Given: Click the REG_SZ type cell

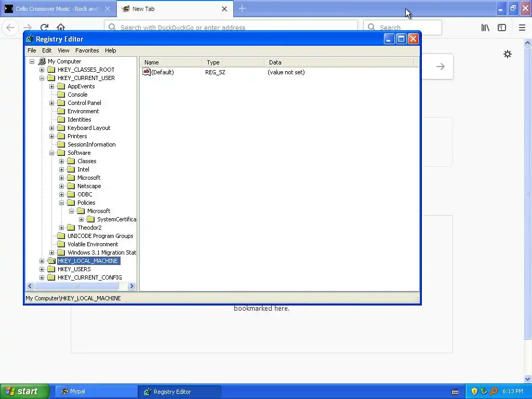Looking at the screenshot, I should 215,72.
